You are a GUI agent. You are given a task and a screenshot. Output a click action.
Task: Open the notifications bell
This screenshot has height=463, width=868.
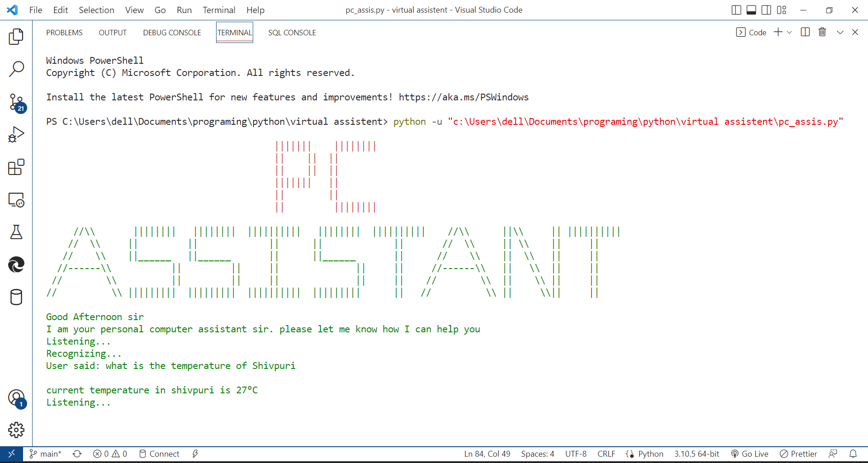(853, 454)
